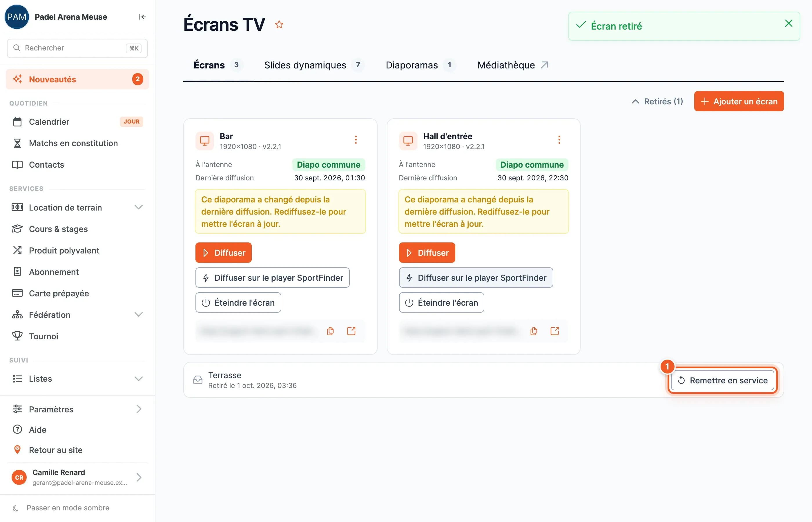Focus the Rechercher search field

[x=77, y=48]
